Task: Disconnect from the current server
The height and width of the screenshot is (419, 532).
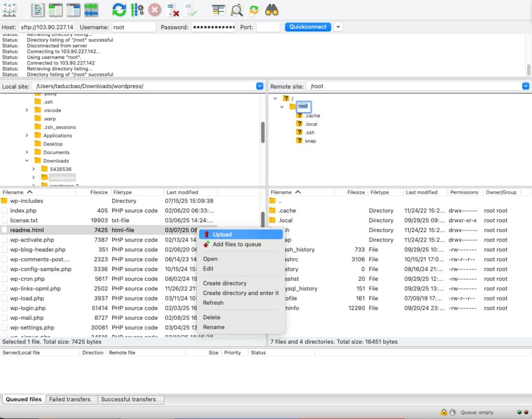Action: tap(172, 9)
